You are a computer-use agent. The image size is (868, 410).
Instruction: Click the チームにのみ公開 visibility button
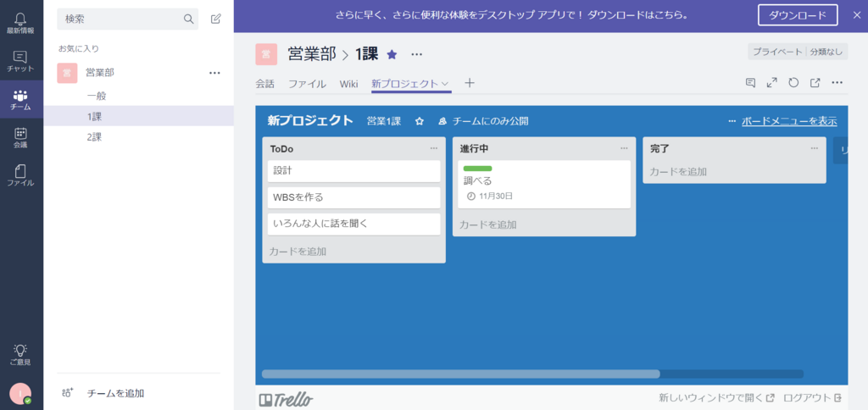tap(483, 121)
